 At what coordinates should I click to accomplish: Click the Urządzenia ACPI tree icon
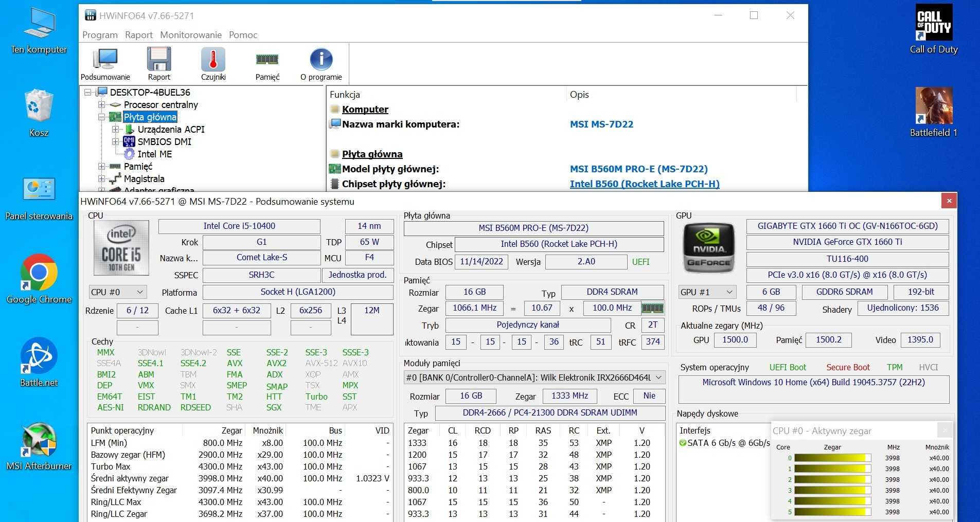point(129,129)
